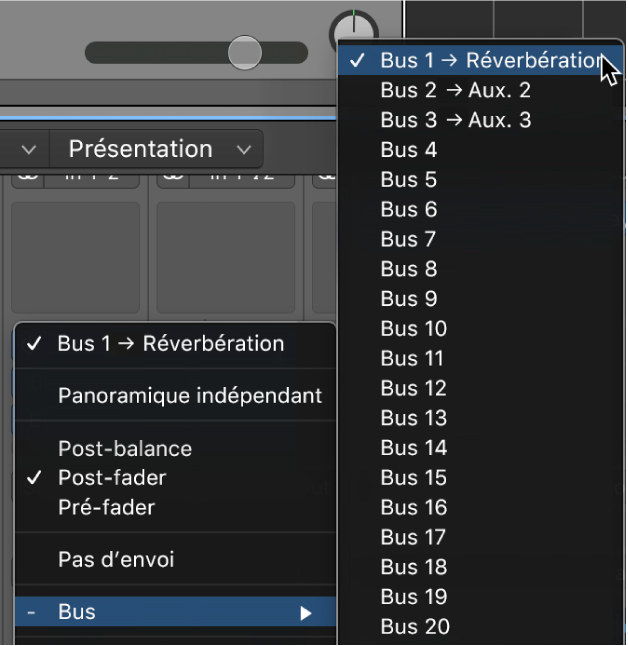Choose Pas d'envoi to remove send
This screenshot has height=646, width=628.
116,559
